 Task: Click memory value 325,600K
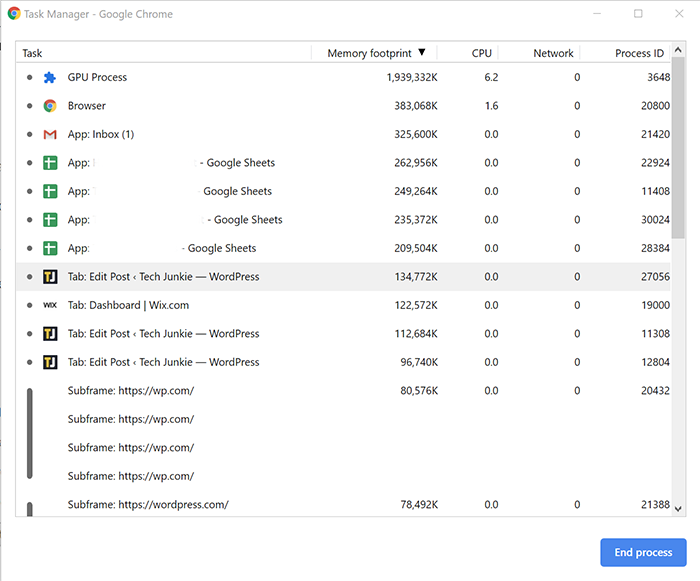coord(416,134)
